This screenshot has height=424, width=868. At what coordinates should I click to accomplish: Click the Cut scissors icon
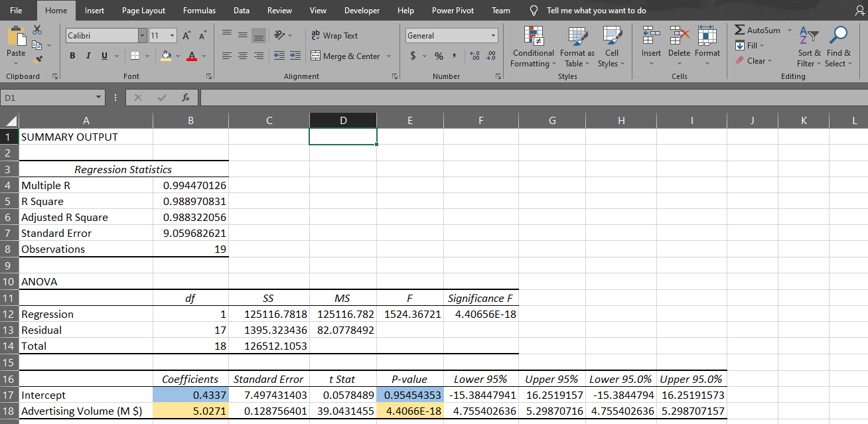pos(37,31)
